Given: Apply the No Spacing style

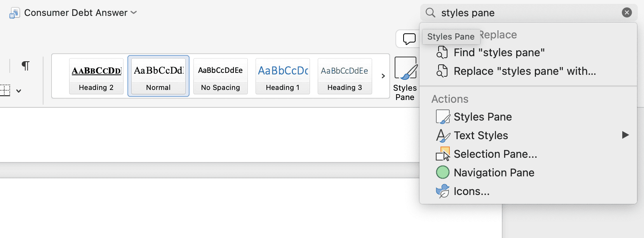Looking at the screenshot, I should (220, 76).
